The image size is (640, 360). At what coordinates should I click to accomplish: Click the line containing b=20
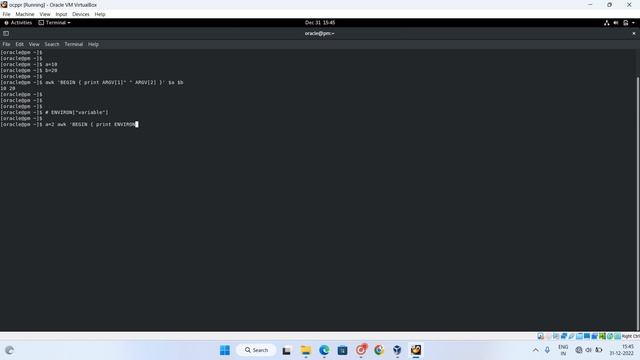click(x=29, y=71)
